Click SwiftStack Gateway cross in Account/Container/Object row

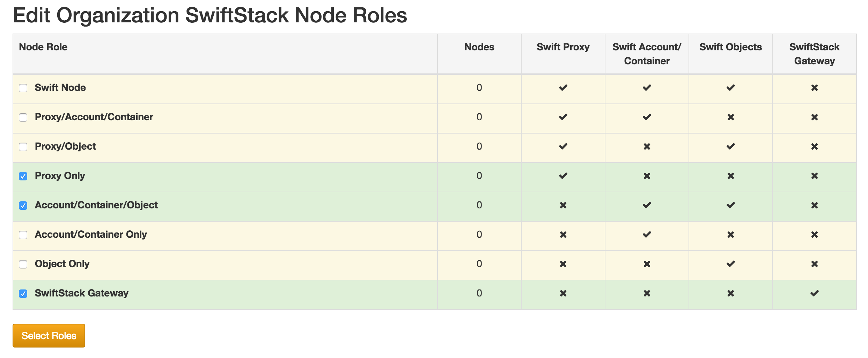coord(815,205)
